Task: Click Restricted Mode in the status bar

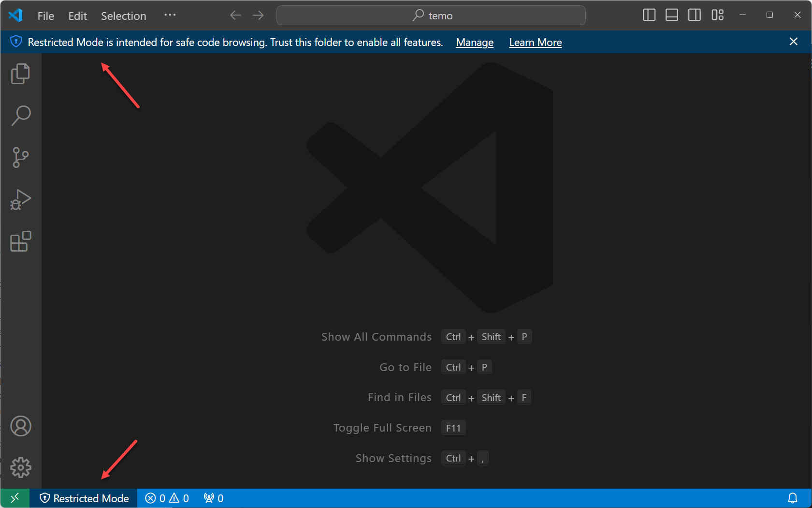Action: (x=84, y=498)
